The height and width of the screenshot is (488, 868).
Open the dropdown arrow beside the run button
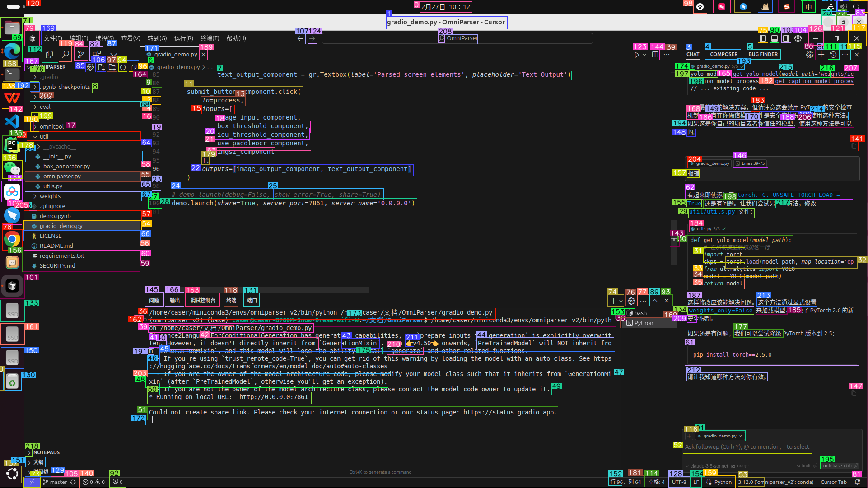coord(644,55)
